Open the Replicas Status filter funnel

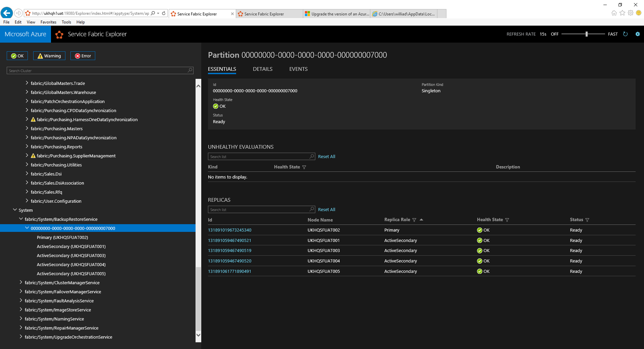[587, 220]
